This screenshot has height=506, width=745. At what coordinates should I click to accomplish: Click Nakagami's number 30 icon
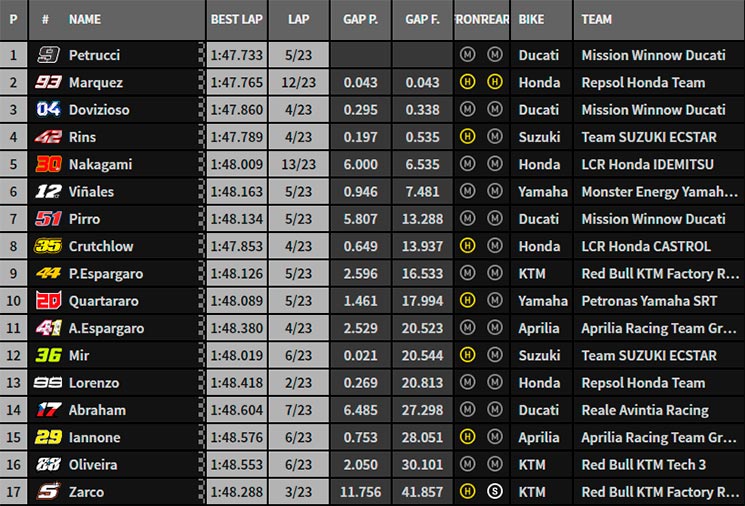(x=48, y=164)
